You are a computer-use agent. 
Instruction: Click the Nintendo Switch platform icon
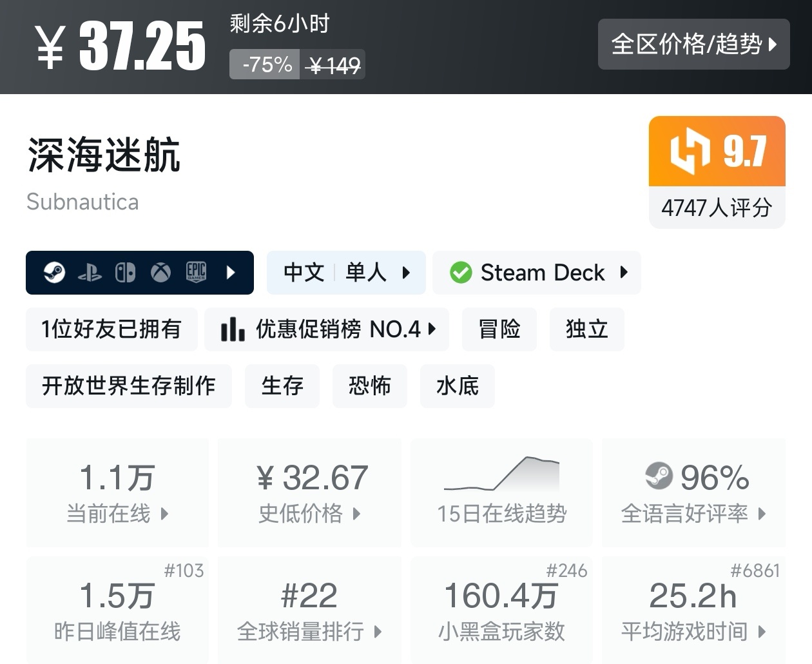(x=125, y=273)
